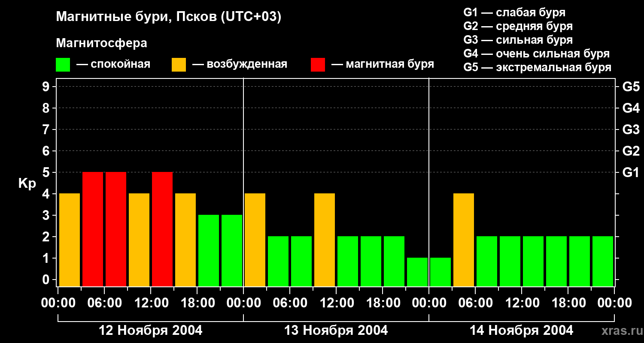This screenshot has width=644, height=343.
Task: Click the 'G4 — очень сильная буря' line
Action: 537,54
